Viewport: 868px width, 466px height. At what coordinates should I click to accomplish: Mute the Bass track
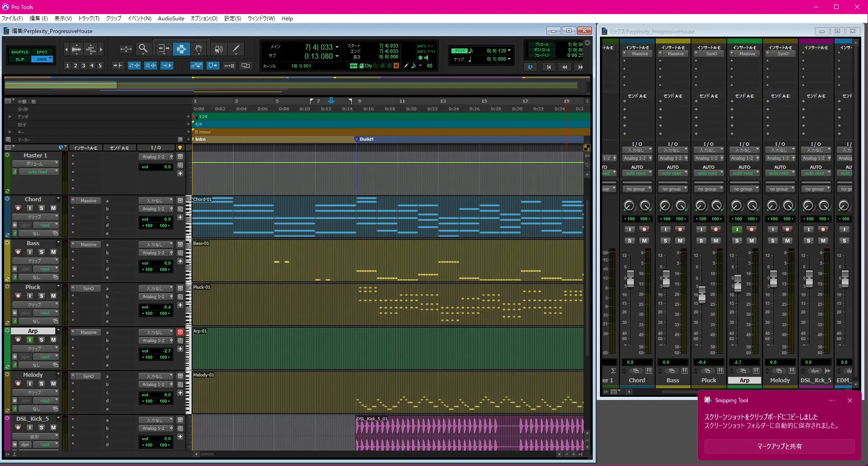pos(53,252)
